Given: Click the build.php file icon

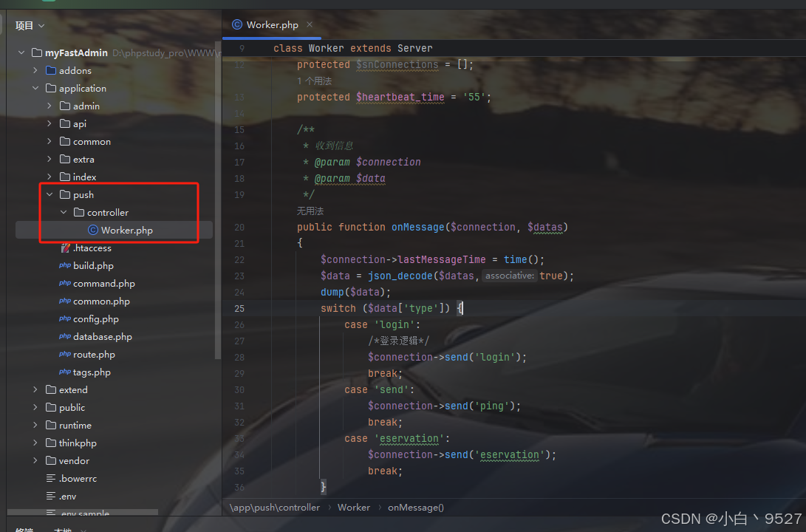Looking at the screenshot, I should (65, 265).
